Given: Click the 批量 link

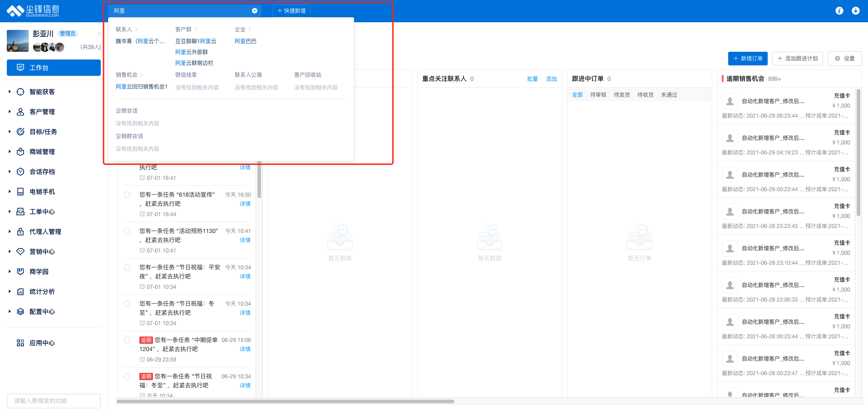Looking at the screenshot, I should pyautogui.click(x=533, y=79).
